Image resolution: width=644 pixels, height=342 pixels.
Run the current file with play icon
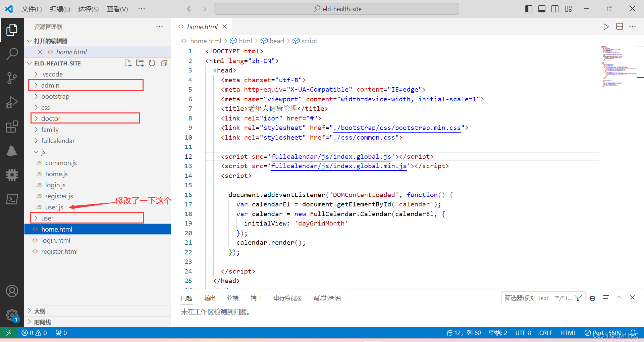pyautogui.click(x=606, y=27)
